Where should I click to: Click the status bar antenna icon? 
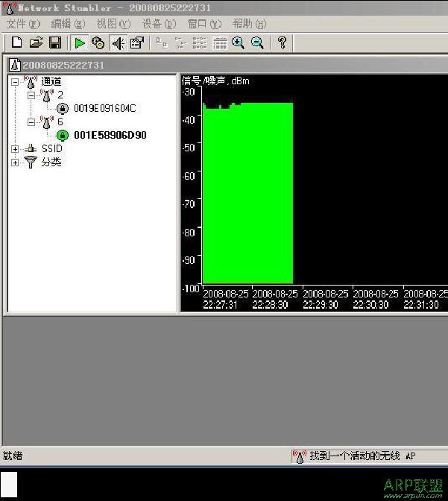[300, 456]
